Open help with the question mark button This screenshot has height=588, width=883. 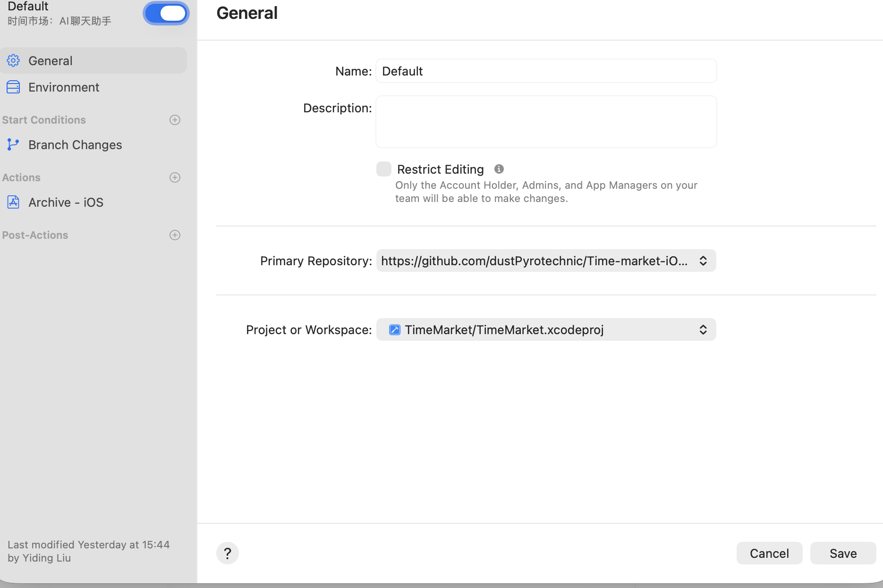coord(228,553)
